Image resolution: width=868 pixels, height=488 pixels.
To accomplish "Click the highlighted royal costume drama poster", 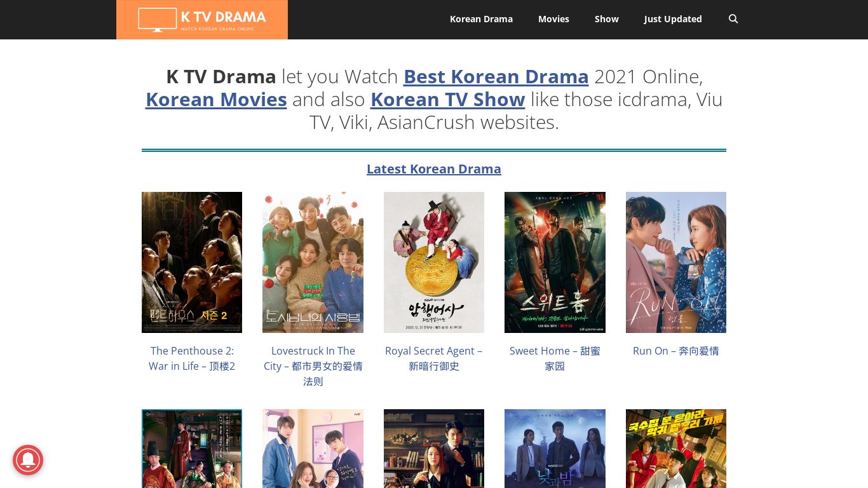I will click(x=192, y=449).
